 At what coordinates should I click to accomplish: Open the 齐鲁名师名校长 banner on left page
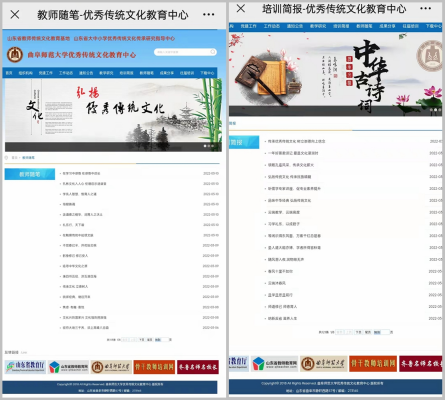[198, 367]
